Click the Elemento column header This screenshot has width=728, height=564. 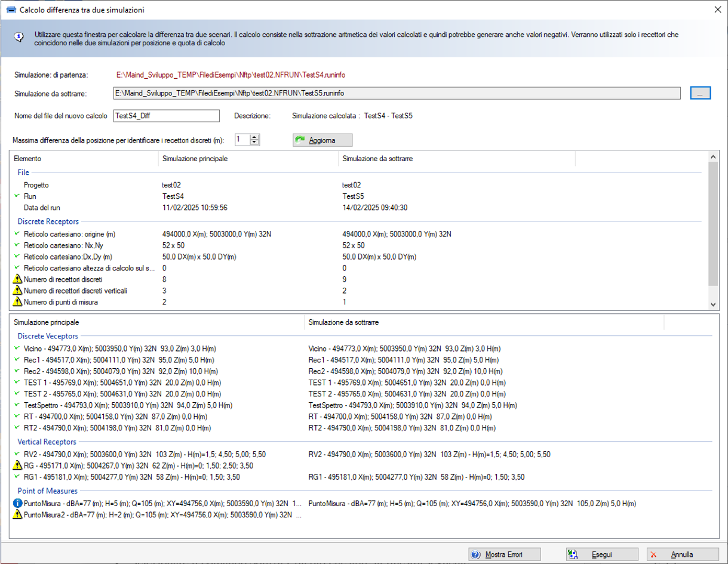(x=84, y=159)
